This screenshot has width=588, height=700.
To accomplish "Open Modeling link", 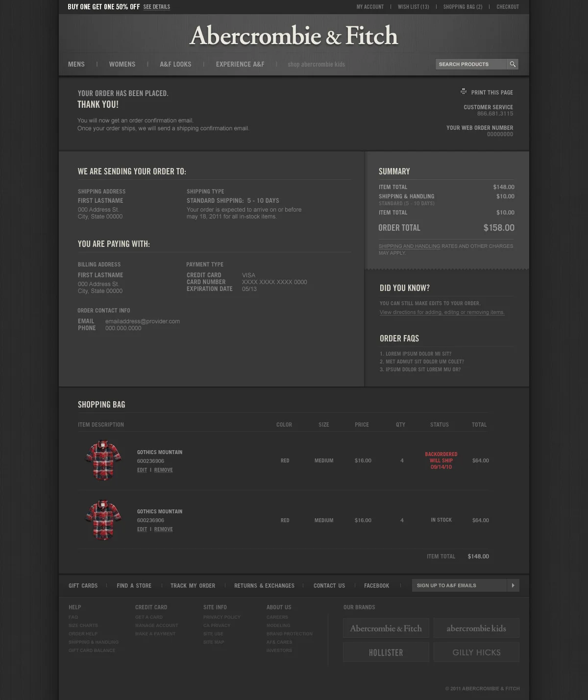I will tap(278, 626).
